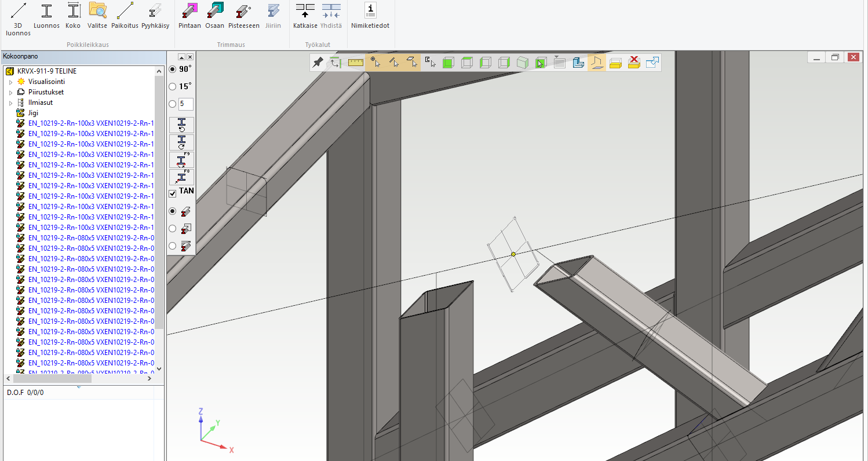Expand the Piirustukset tree node

[x=10, y=92]
